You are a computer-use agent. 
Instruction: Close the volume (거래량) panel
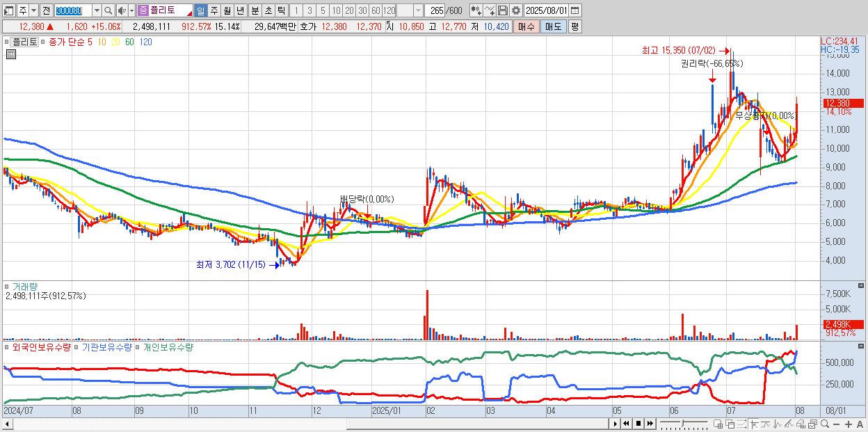[x=861, y=286]
